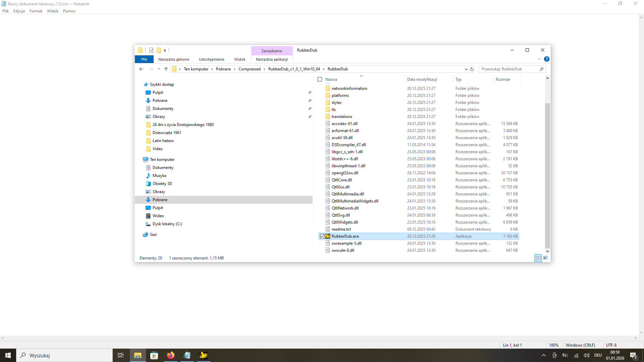Open the Help question mark icon
Screen dimensions: 644x362
(547, 59)
